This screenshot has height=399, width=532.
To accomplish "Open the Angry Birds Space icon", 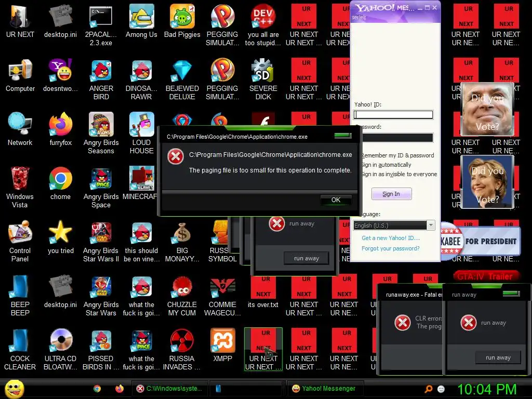I will [x=101, y=187].
